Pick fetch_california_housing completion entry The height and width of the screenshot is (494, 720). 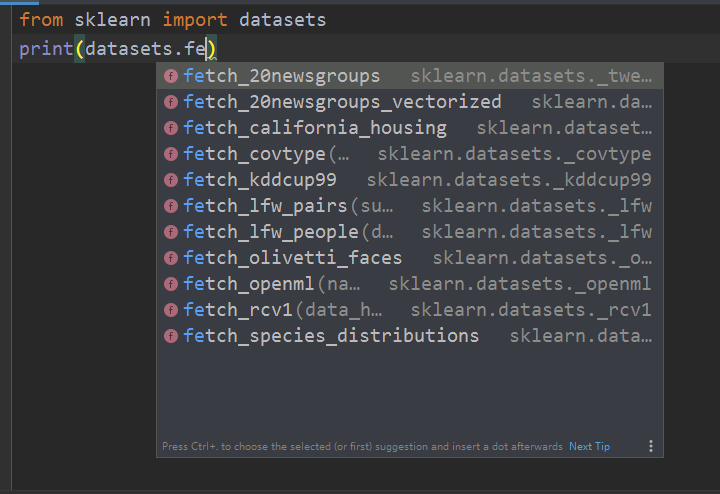point(410,128)
